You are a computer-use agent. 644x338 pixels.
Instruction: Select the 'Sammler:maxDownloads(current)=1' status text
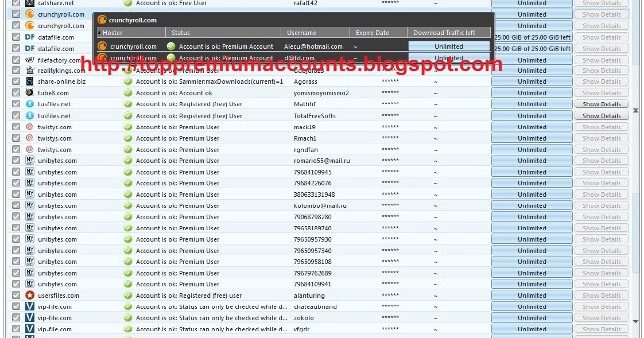(231, 81)
